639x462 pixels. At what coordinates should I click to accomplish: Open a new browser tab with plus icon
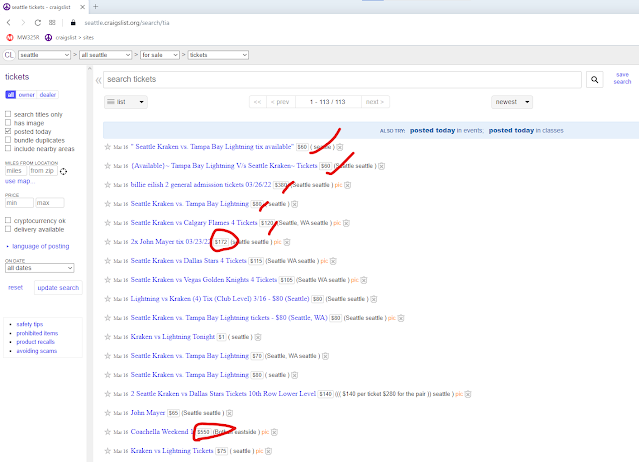point(95,7)
